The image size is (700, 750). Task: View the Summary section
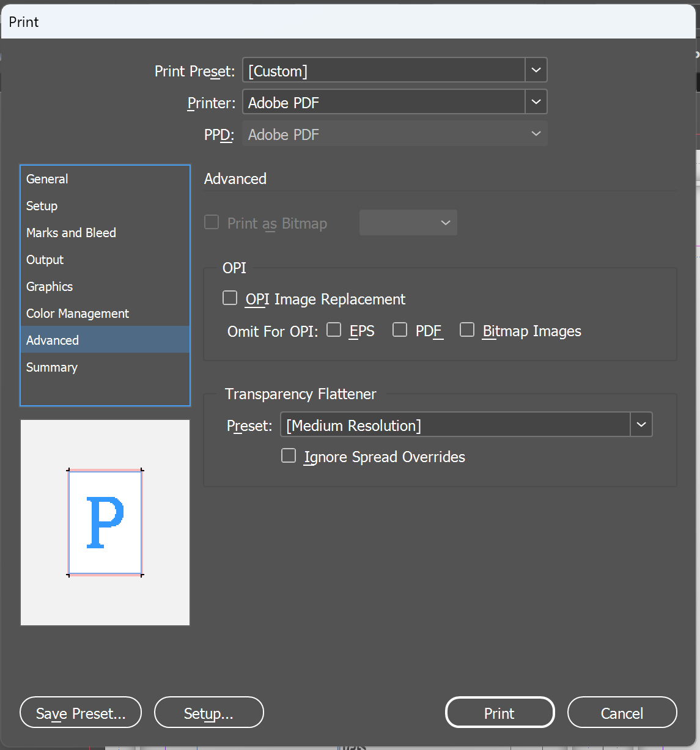tap(51, 367)
